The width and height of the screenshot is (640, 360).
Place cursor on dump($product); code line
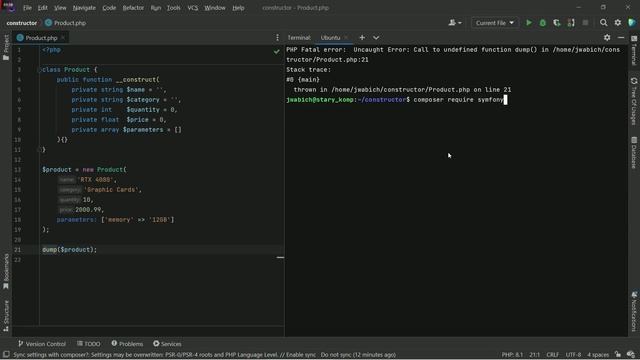coord(69,249)
